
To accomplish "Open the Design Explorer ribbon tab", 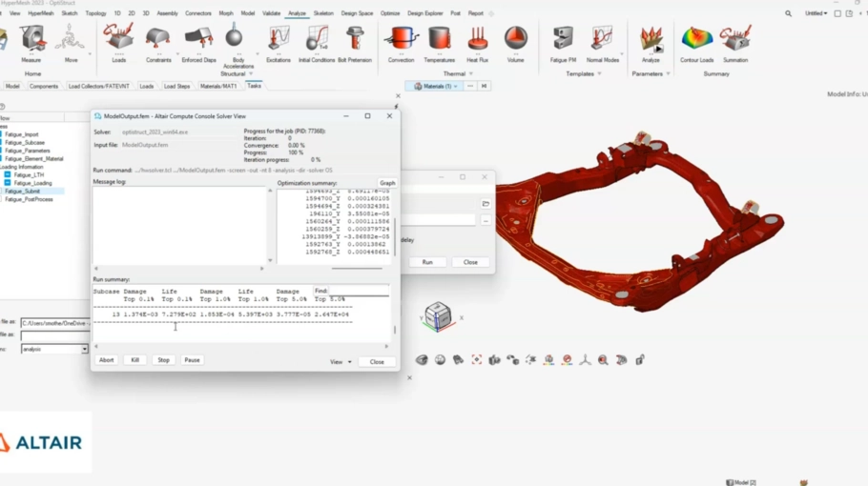I will pyautogui.click(x=425, y=13).
